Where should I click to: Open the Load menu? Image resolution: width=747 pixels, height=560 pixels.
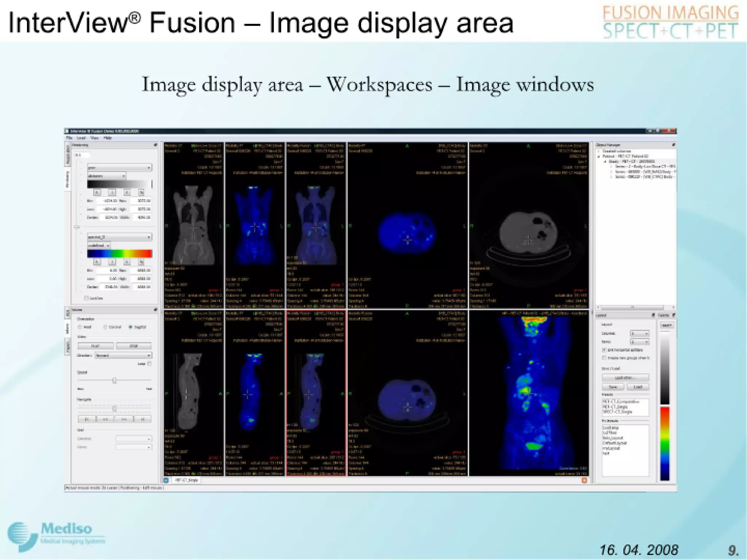point(81,138)
